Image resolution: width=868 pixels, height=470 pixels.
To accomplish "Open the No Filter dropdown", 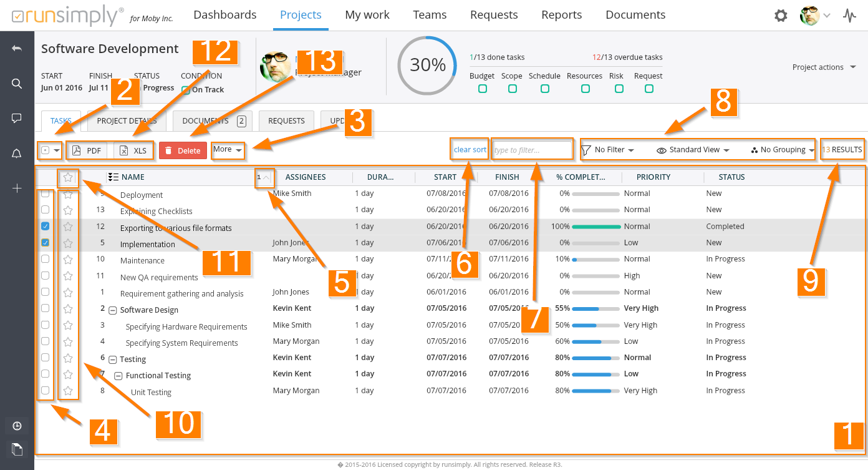I will point(607,150).
